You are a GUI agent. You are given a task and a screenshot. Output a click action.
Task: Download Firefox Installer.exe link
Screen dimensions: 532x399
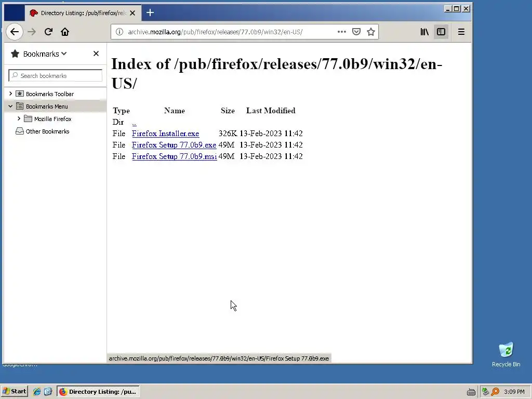click(166, 134)
